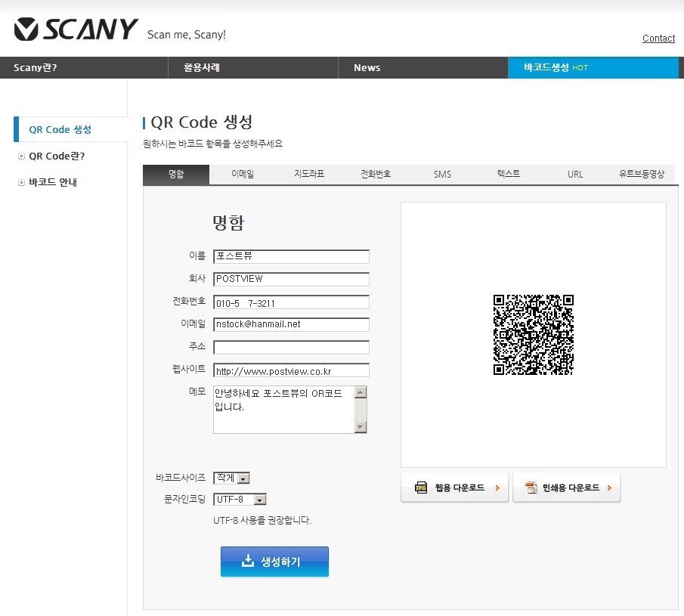Viewport: 684px width, 616px height.
Task: Switch to the URL tab
Action: tap(575, 175)
